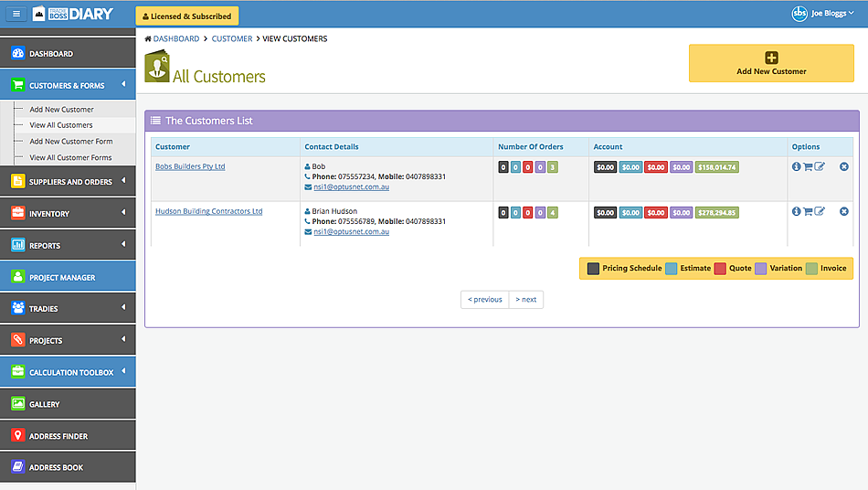Image resolution: width=868 pixels, height=490 pixels.
Task: Open the Gallery sidebar item
Action: (x=68, y=404)
